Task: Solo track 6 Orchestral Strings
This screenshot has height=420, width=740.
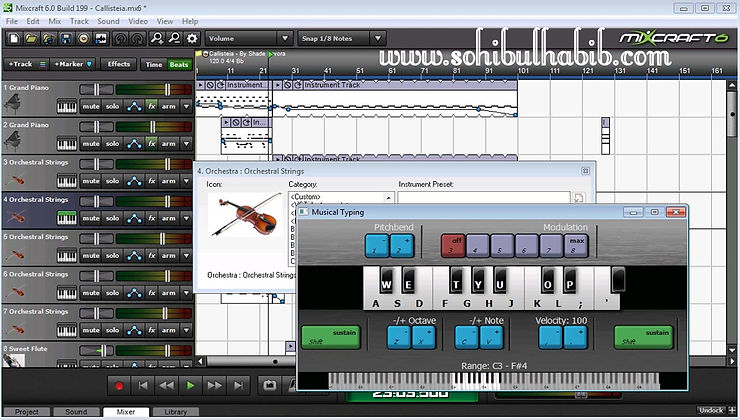Action: coord(112,293)
